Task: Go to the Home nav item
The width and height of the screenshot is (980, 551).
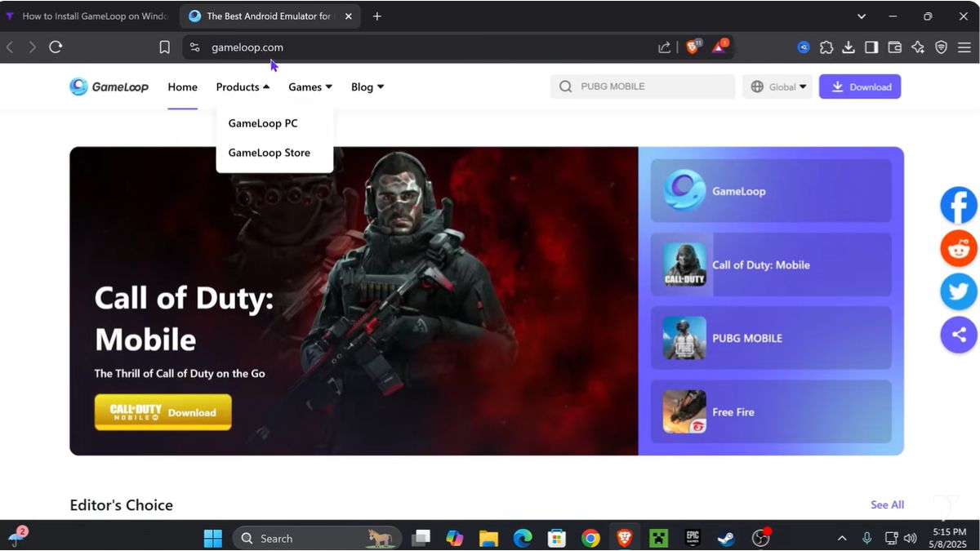Action: (183, 87)
